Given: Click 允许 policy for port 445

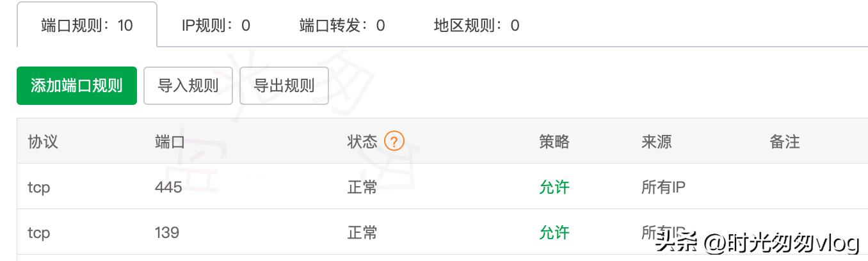Looking at the screenshot, I should (554, 187).
